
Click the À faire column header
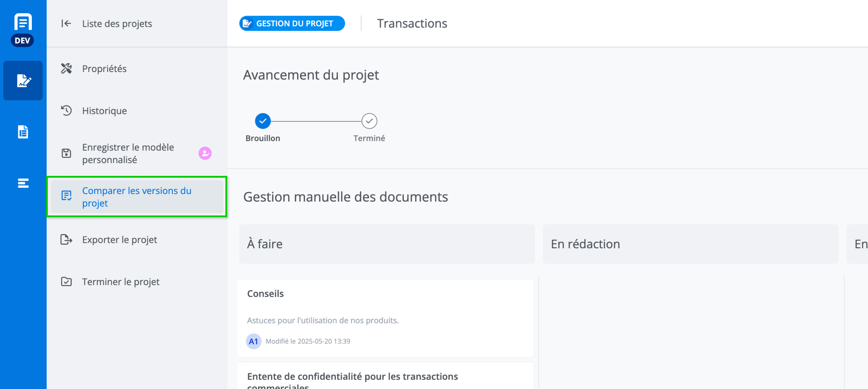coord(386,244)
